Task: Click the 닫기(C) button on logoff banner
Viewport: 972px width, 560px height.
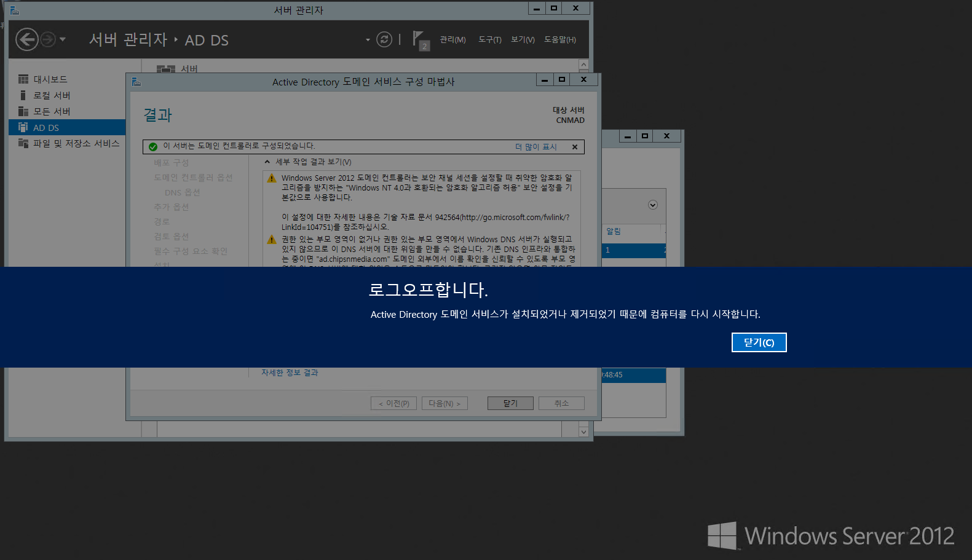Action: pos(759,342)
